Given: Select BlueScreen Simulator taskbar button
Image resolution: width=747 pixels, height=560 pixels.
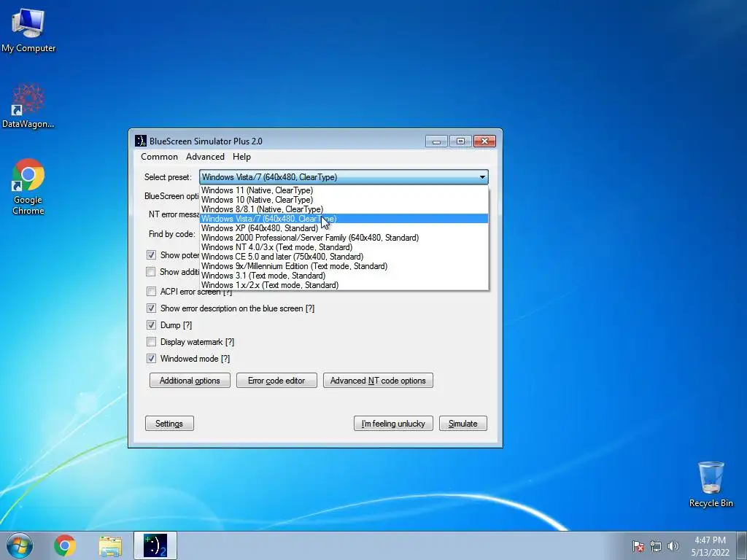Looking at the screenshot, I should pos(155,545).
